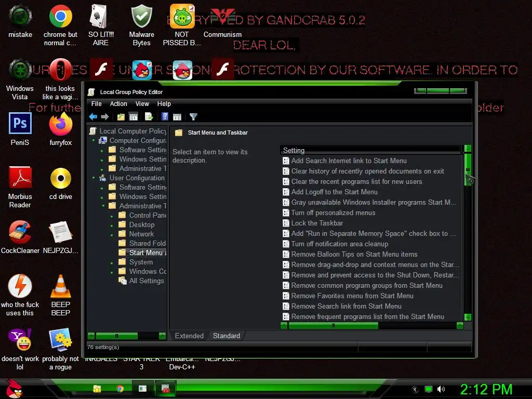The image size is (532, 399).
Task: Select the Shared Folders tree item
Action: point(147,243)
